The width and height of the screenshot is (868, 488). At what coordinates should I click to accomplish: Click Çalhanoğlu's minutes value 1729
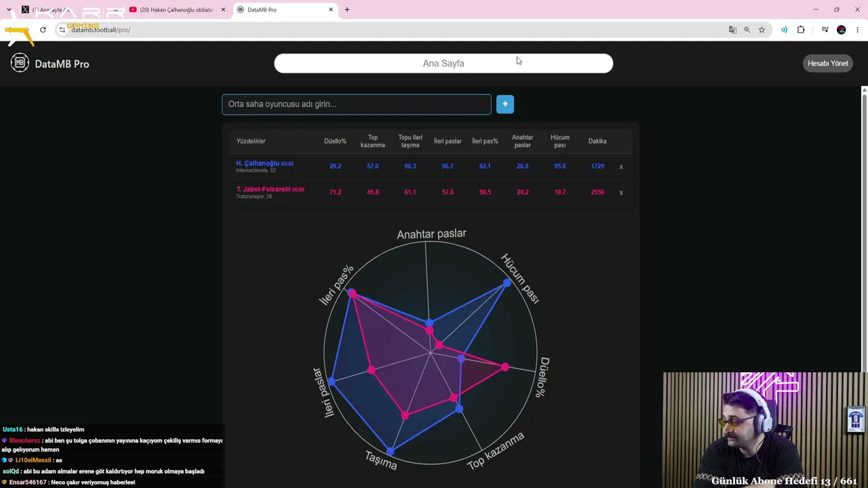point(597,166)
